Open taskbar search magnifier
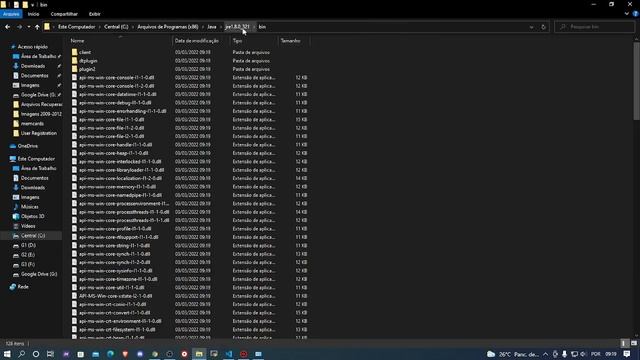 click(21, 354)
